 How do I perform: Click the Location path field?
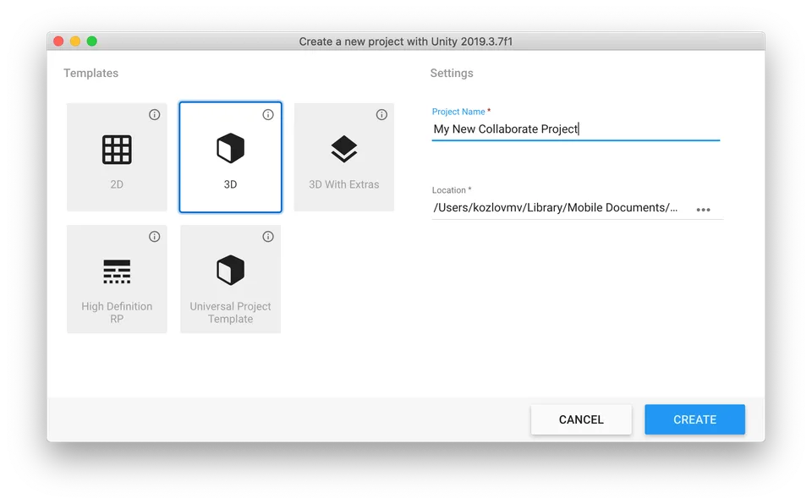click(557, 208)
